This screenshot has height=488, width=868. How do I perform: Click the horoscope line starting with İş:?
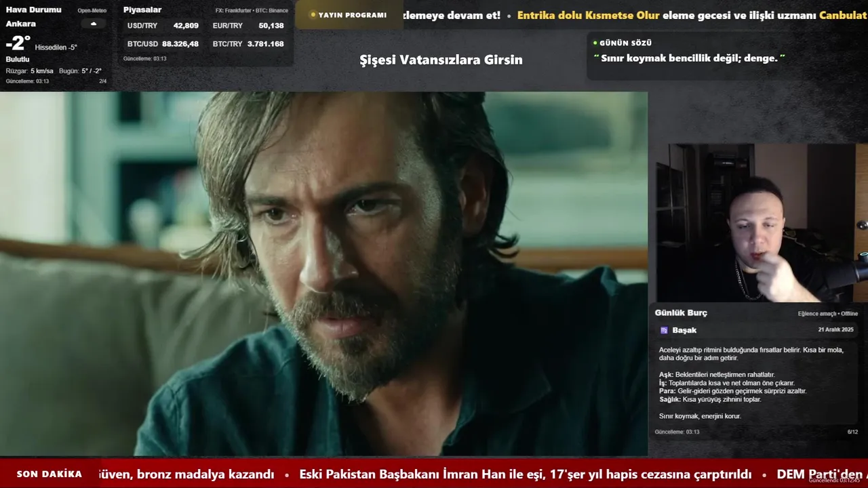tap(726, 383)
